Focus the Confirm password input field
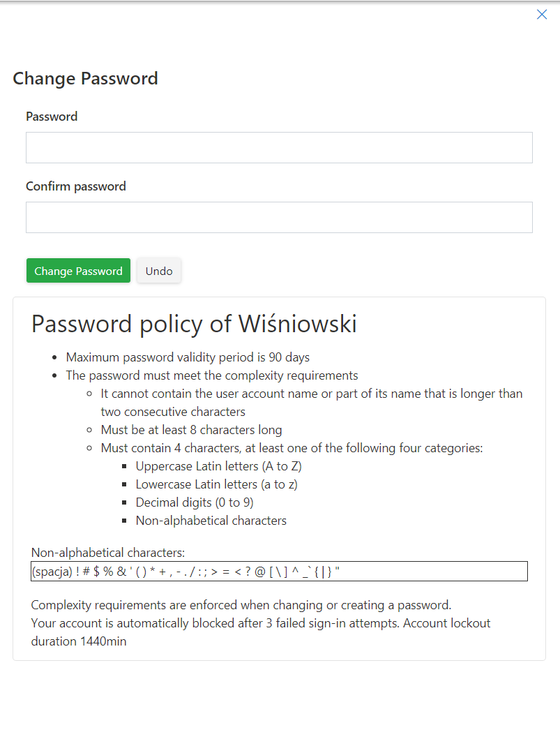Viewport: 560px width, 753px height. (279, 218)
